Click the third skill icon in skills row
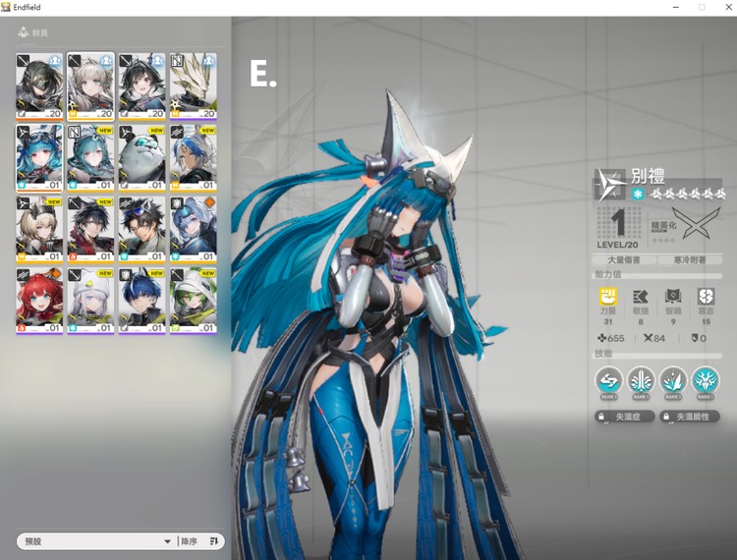 tap(672, 381)
